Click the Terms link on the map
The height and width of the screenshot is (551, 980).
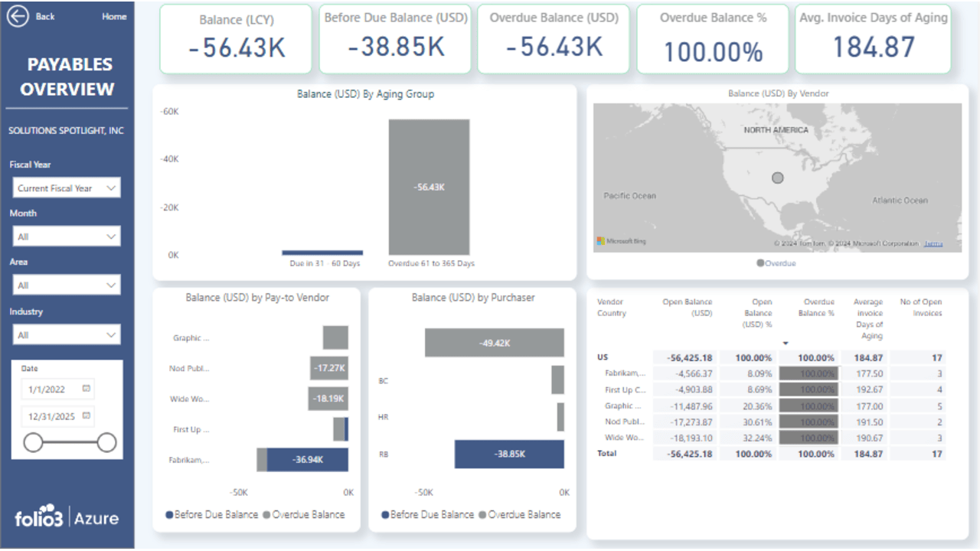pos(933,243)
